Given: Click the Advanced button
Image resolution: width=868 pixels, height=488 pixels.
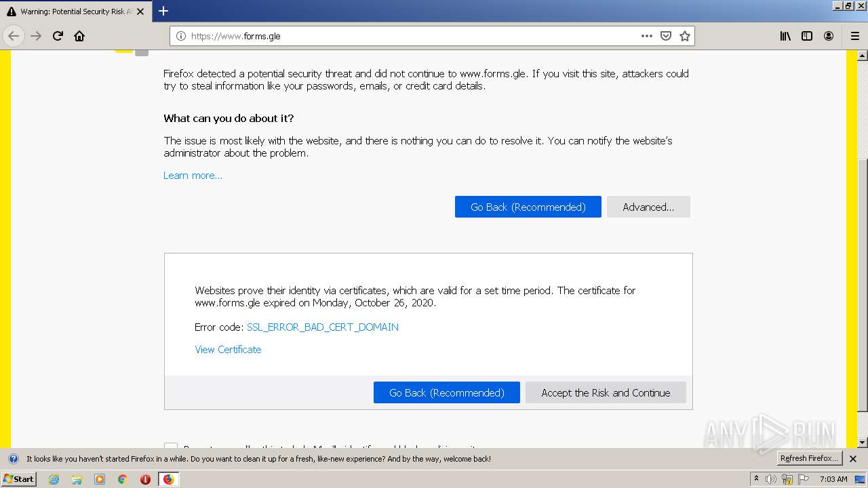Looking at the screenshot, I should [648, 207].
